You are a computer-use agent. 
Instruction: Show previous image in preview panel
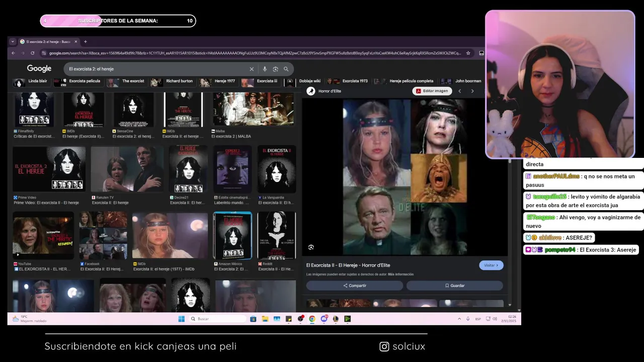tap(459, 91)
